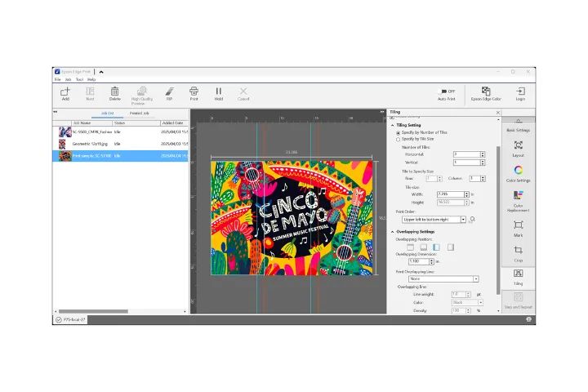Select the highlighted Print sample job row
The image size is (588, 392).
[120, 156]
